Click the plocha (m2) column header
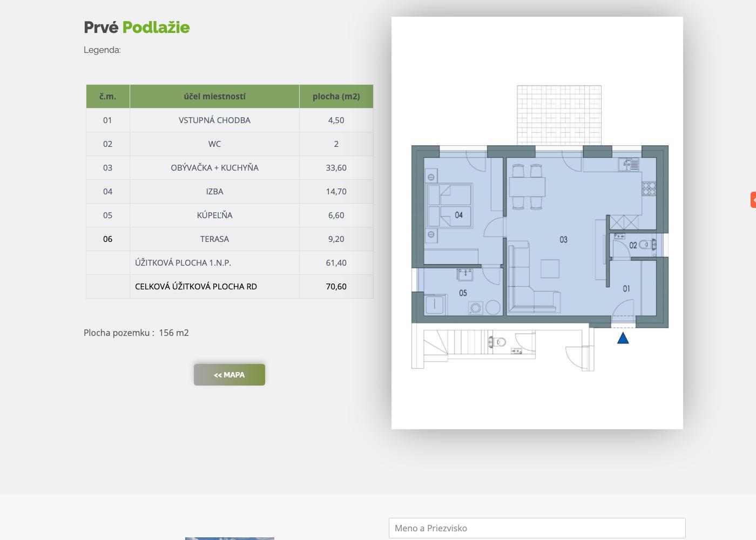Viewport: 756px width, 540px height. (x=336, y=96)
